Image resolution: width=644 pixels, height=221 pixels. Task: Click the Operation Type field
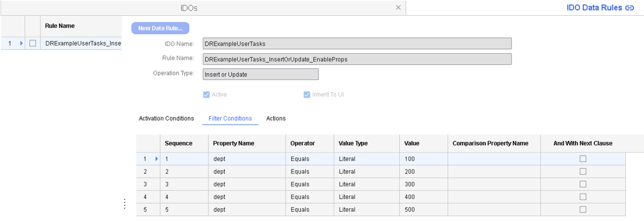pyautogui.click(x=261, y=74)
